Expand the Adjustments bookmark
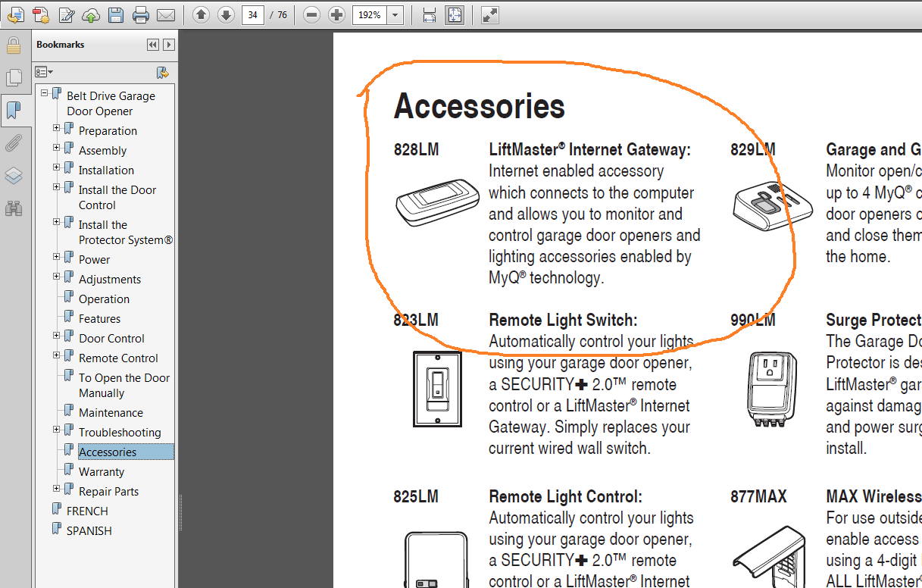 point(57,277)
